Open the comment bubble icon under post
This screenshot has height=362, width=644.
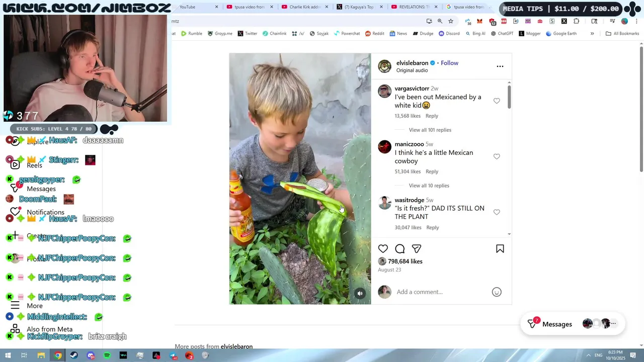click(400, 249)
